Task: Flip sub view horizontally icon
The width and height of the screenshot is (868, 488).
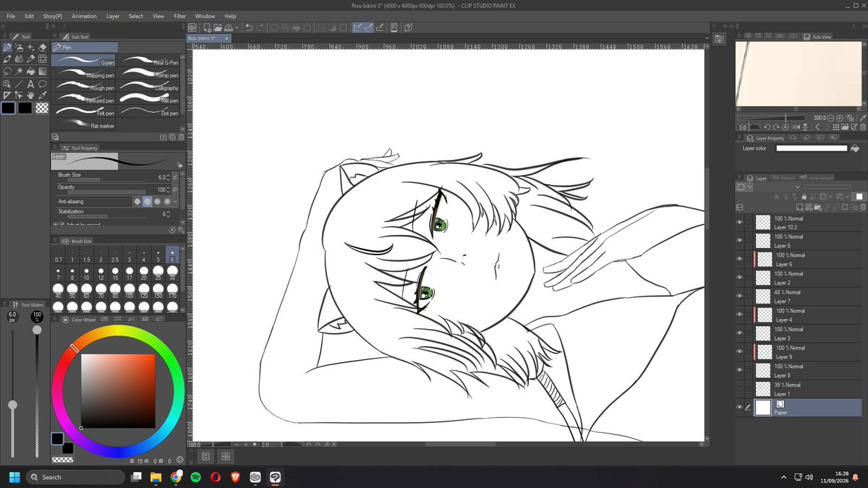Action: point(796,127)
